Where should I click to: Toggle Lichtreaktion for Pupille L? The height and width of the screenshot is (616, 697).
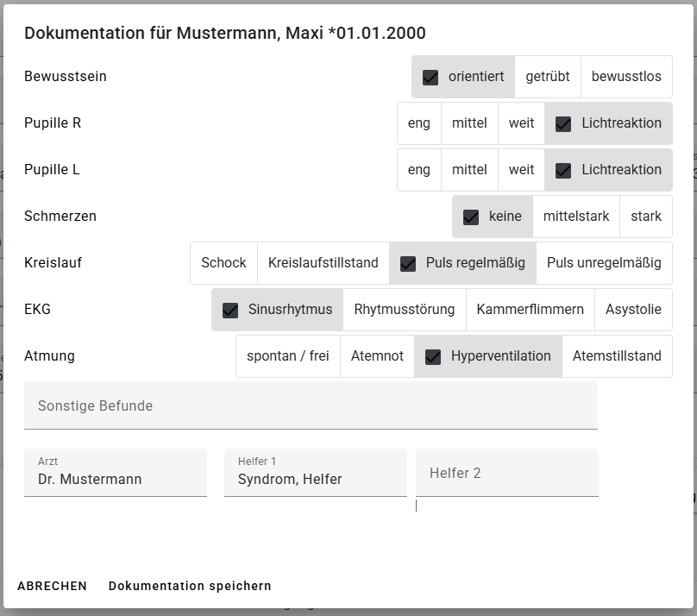[x=608, y=170]
